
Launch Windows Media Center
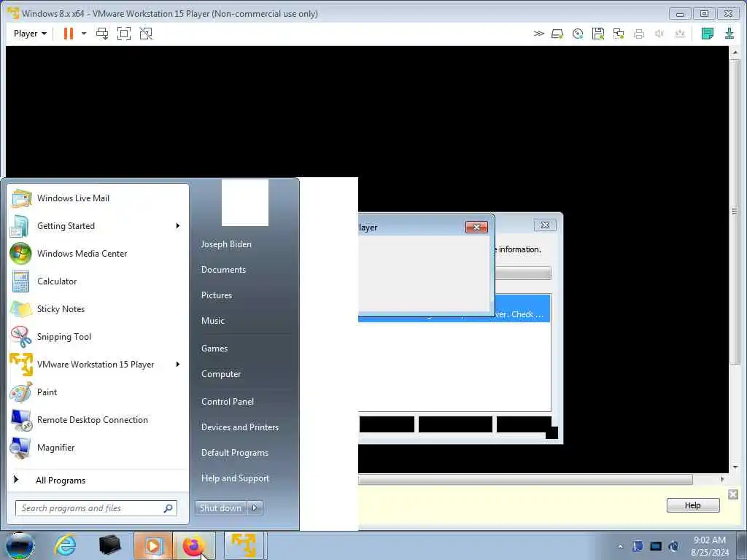[x=98, y=253]
